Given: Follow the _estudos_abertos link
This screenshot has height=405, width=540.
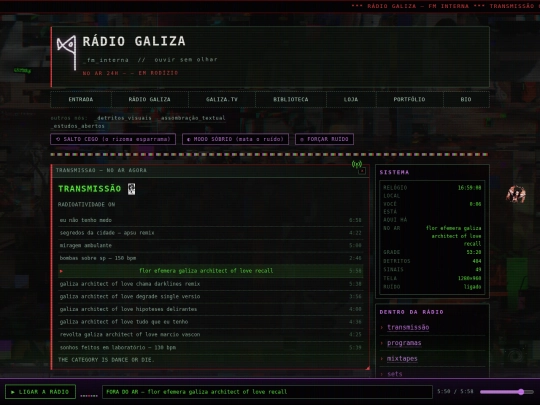Looking at the screenshot, I should pos(78,126).
